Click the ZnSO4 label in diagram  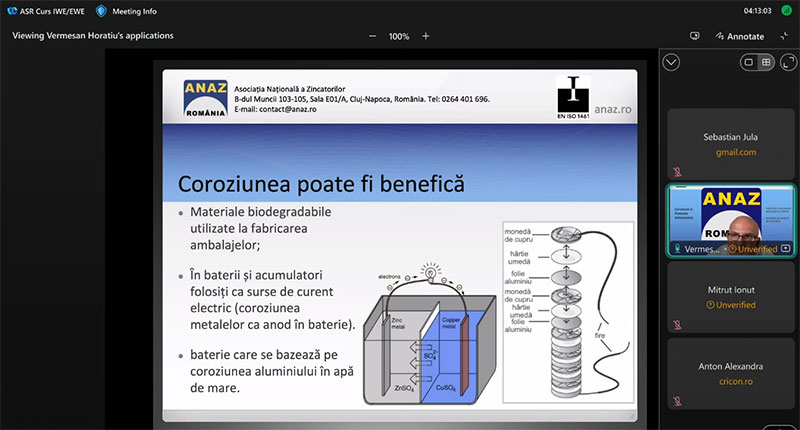tap(404, 388)
